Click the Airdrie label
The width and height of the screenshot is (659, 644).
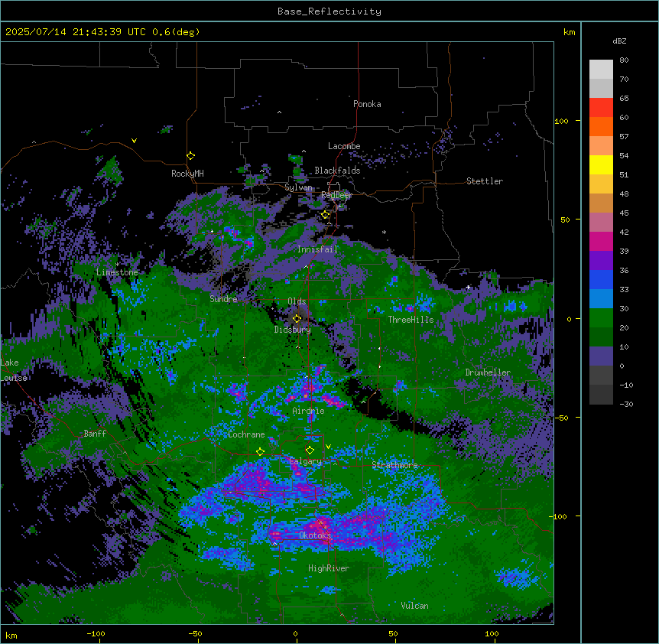pyautogui.click(x=308, y=411)
